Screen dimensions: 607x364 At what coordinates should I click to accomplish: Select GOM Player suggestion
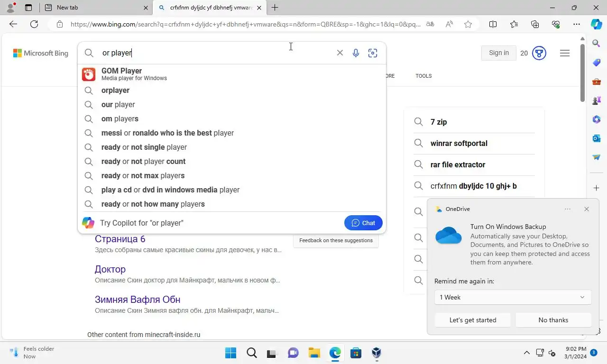tap(231, 74)
